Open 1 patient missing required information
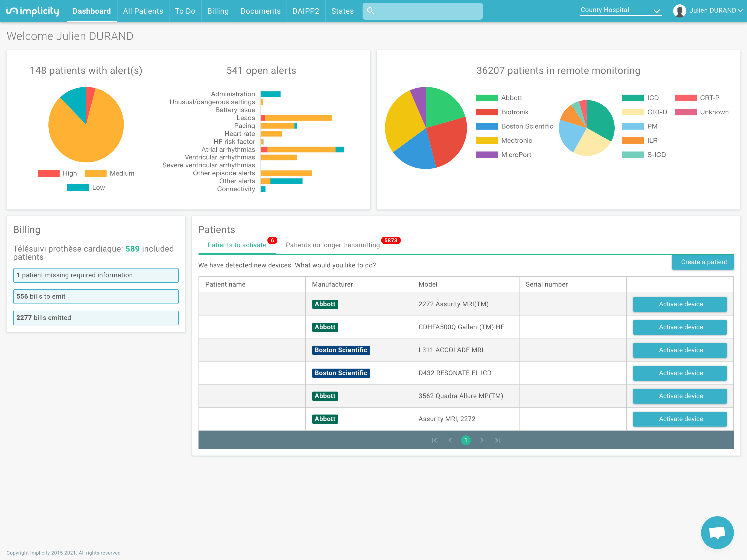 pyautogui.click(x=96, y=275)
